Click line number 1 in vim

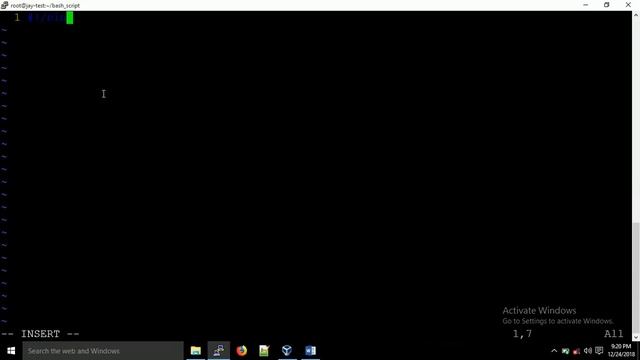[17, 18]
